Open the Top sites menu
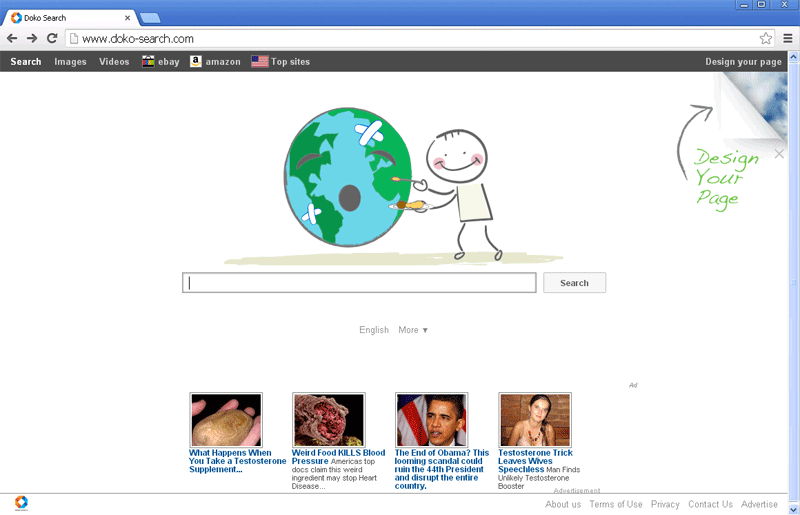Viewport: 800px width, 515px height. pyautogui.click(x=281, y=62)
